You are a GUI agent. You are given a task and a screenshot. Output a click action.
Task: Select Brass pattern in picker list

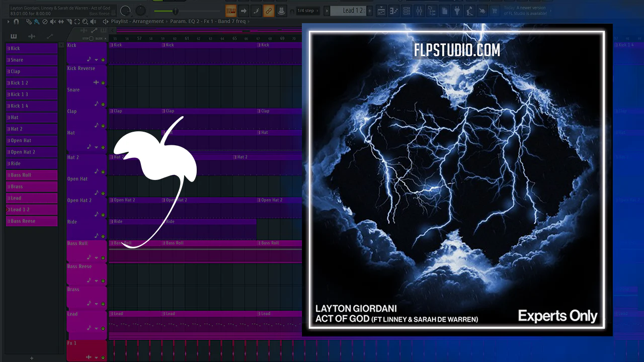(32, 187)
